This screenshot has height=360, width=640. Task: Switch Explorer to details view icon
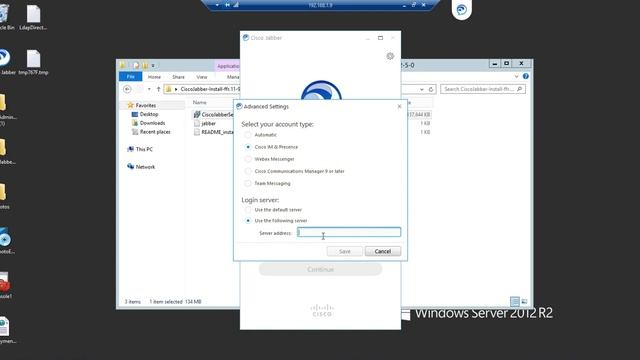(x=515, y=302)
